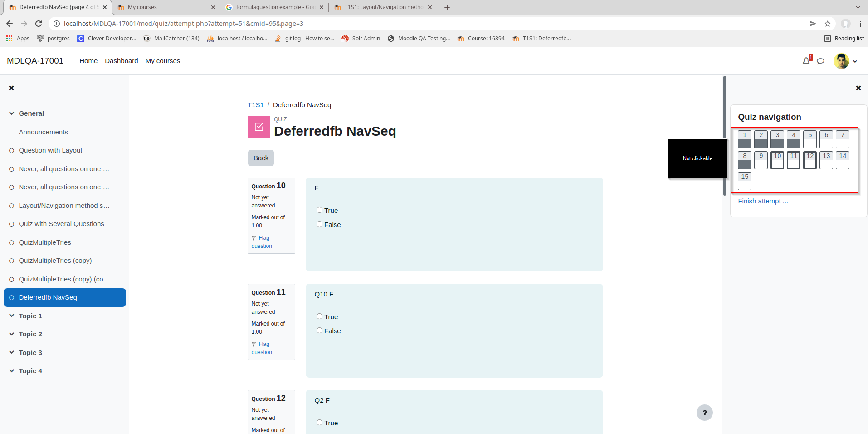868x434 pixels.
Task: Open the browser tab search chevron
Action: pos(858,7)
